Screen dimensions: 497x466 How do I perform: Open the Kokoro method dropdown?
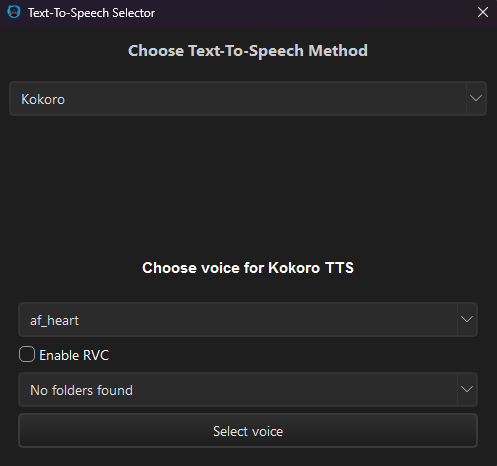coord(248,99)
